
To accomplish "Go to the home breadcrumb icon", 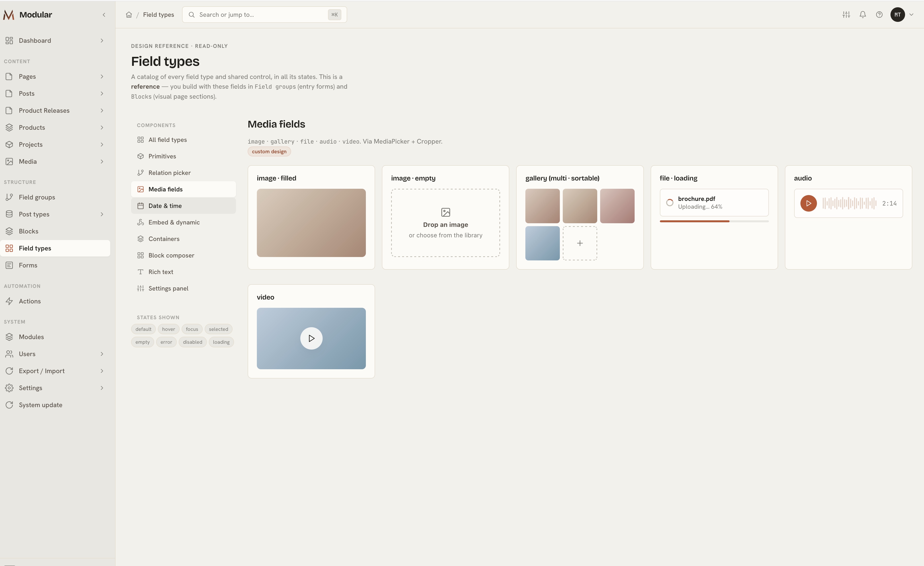I will point(129,15).
